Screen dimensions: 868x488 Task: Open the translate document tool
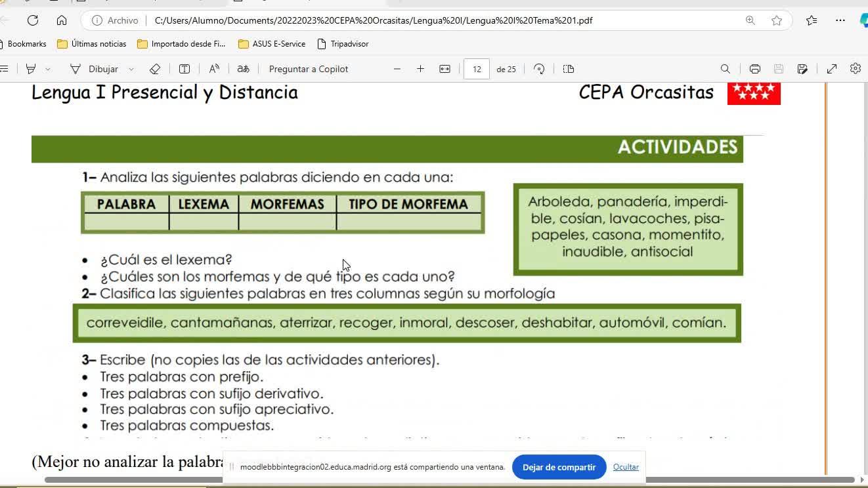pyautogui.click(x=244, y=69)
